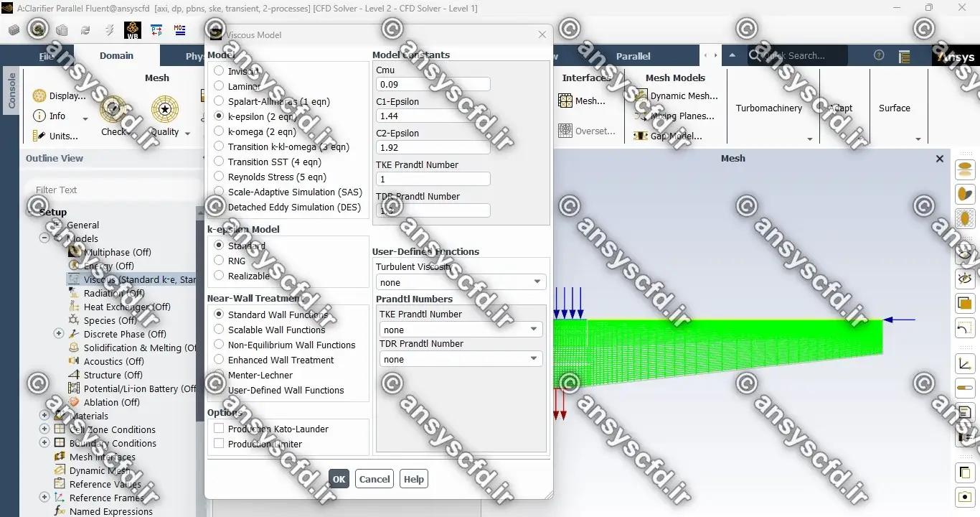Enable the Production Limiter checkbox

click(x=219, y=444)
